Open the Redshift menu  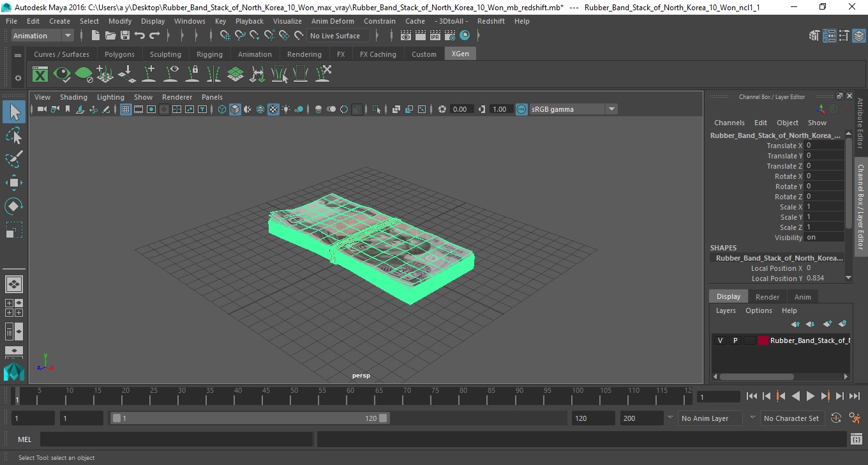pyautogui.click(x=491, y=21)
